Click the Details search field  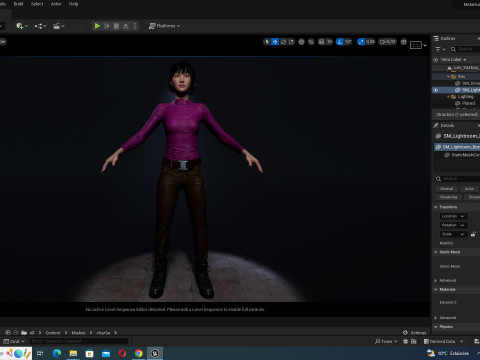[x=457, y=179]
